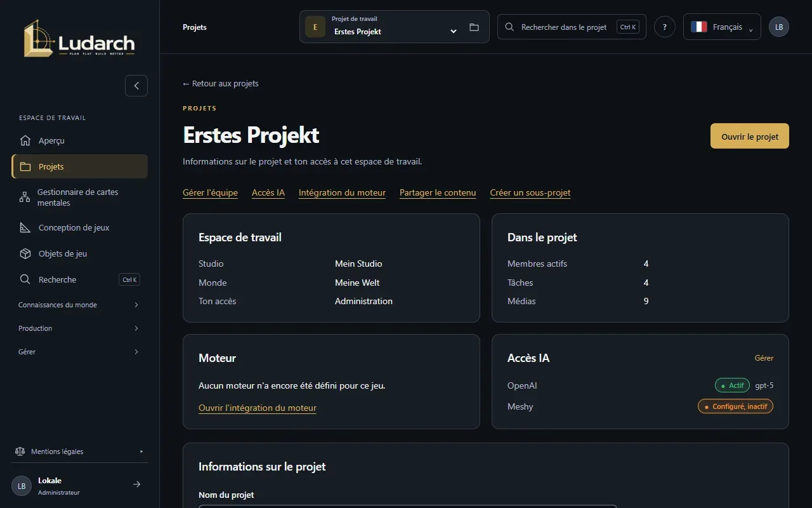812x508 pixels.
Task: Click the Ludarch logo
Action: tap(79, 39)
